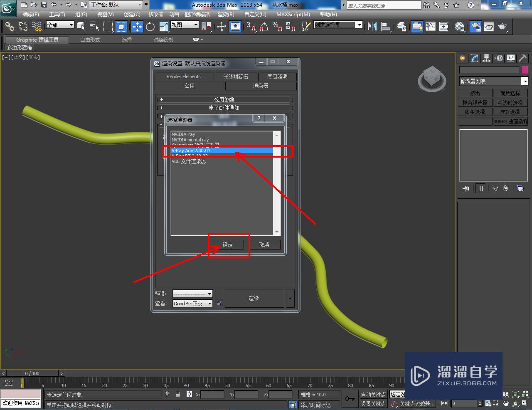This screenshot has height=410, width=532.
Task: Click the 挤出 modifier button
Action: coord(475,94)
